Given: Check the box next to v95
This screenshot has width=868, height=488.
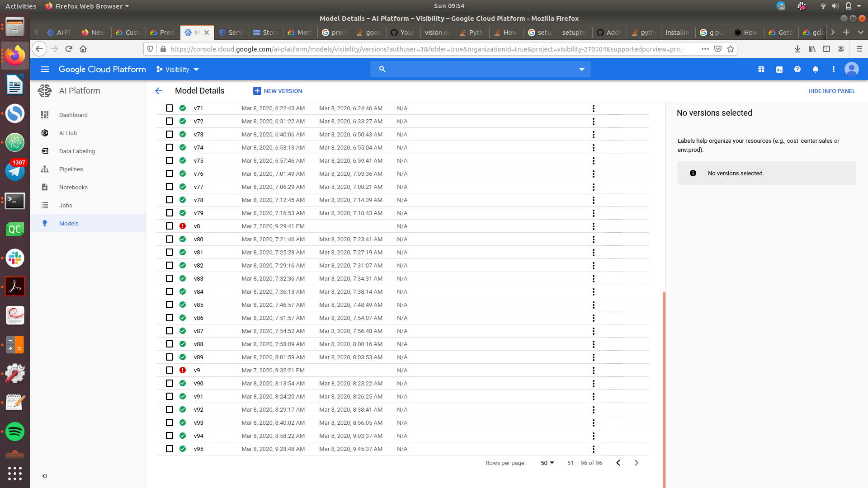Looking at the screenshot, I should point(170,449).
